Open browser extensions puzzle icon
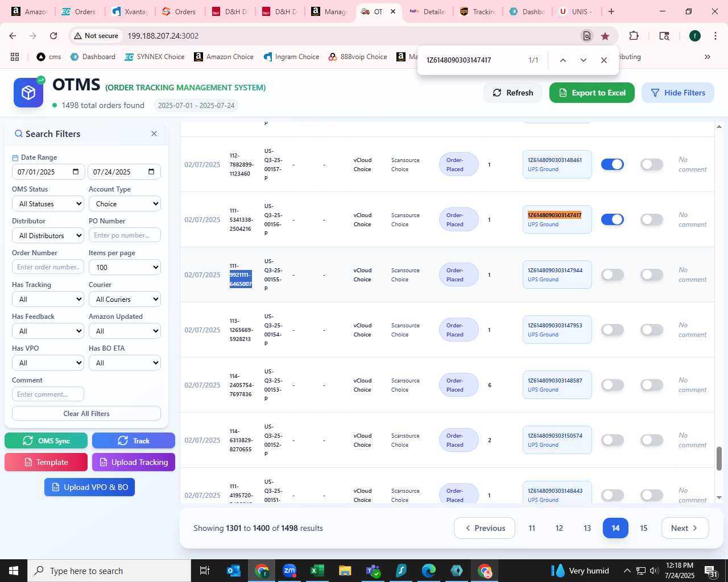Screen dimensions: 728x582 [634, 36]
